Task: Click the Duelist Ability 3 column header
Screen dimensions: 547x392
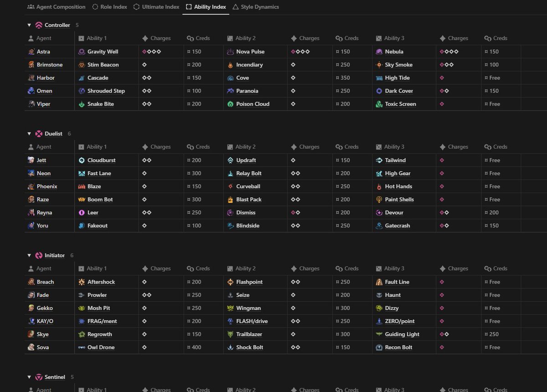Action: pos(404,147)
